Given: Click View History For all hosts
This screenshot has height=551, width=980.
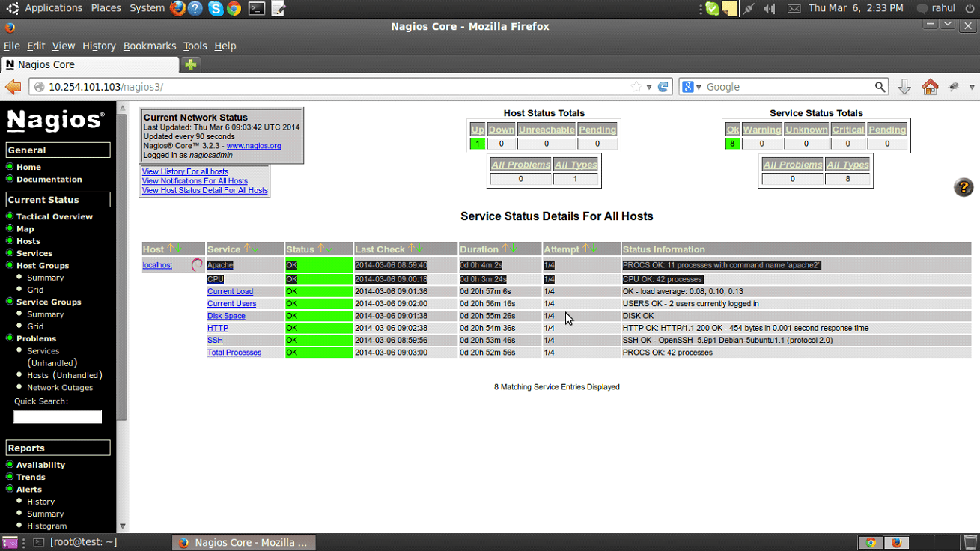Looking at the screenshot, I should [185, 171].
